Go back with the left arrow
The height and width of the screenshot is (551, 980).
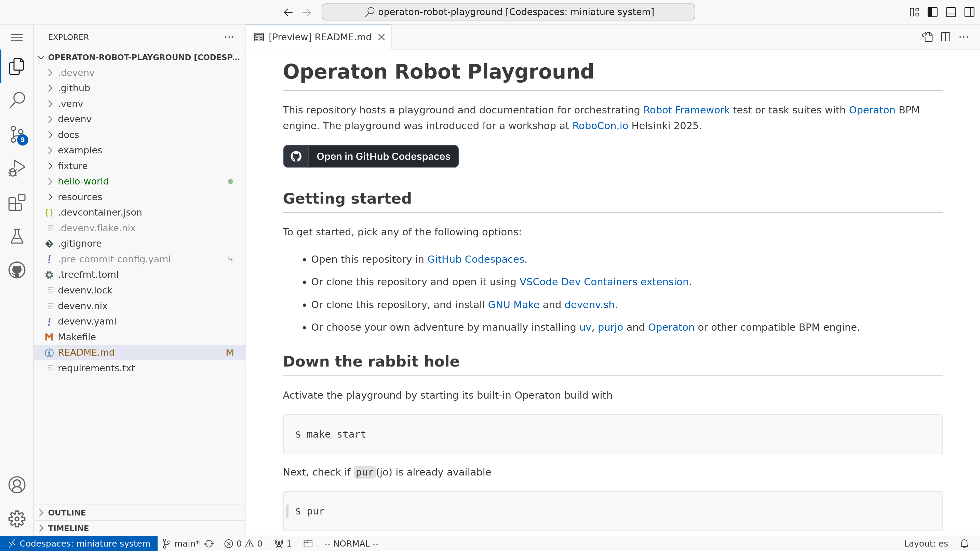click(x=288, y=12)
